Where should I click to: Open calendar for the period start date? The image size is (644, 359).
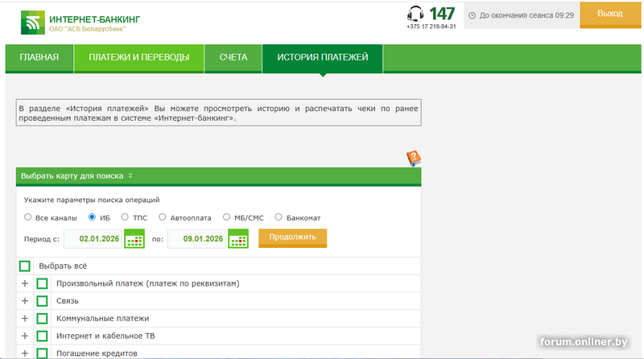point(134,238)
